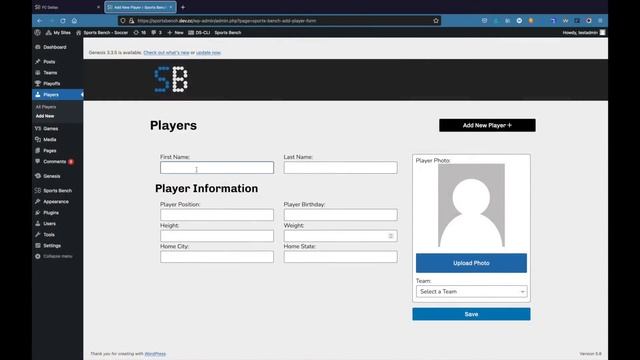Click the WordPress logo in admin bar

pos(38,32)
